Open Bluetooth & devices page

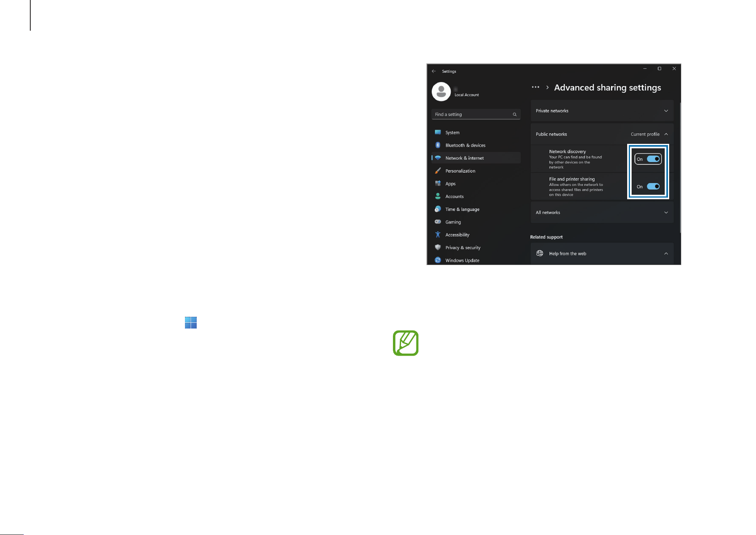point(476,145)
